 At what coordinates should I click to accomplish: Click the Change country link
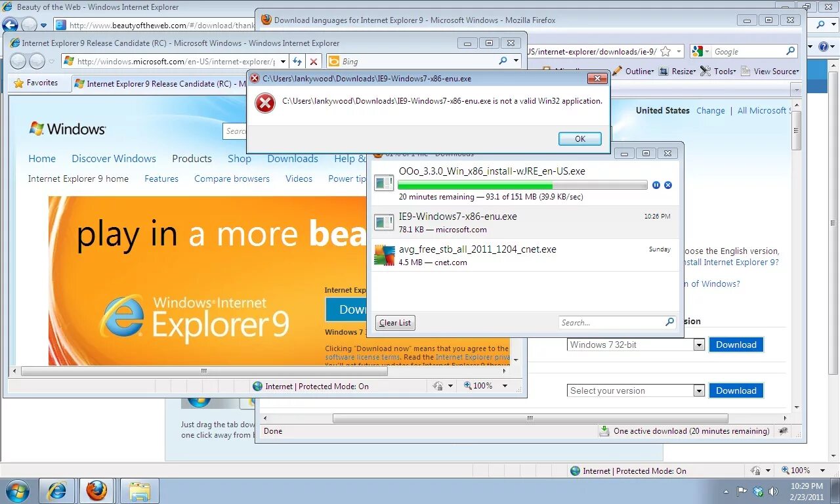click(x=710, y=111)
